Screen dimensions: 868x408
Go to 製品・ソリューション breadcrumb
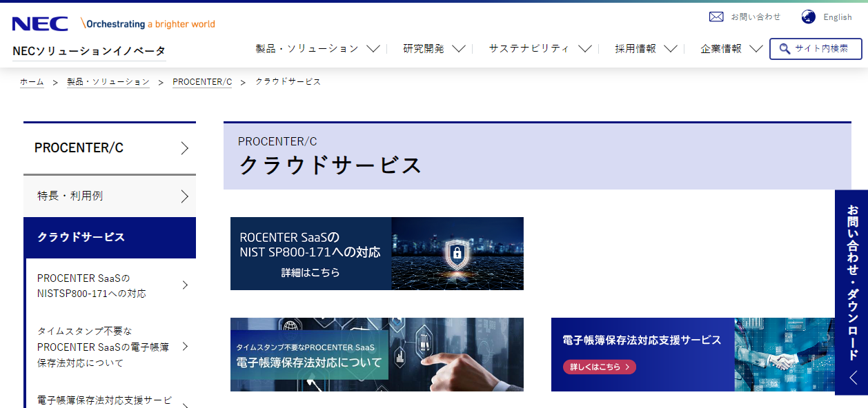click(x=108, y=82)
